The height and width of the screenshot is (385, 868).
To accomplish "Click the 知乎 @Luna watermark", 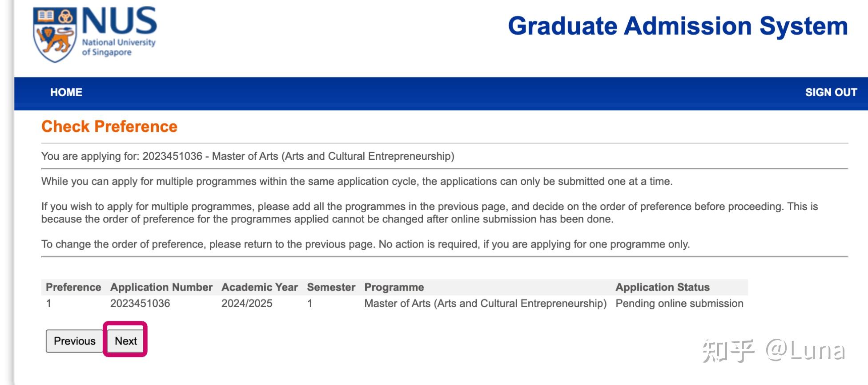I will pos(773,351).
